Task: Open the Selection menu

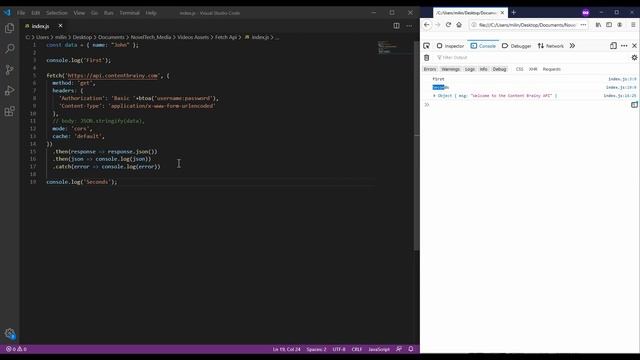Action: pyautogui.click(x=56, y=13)
